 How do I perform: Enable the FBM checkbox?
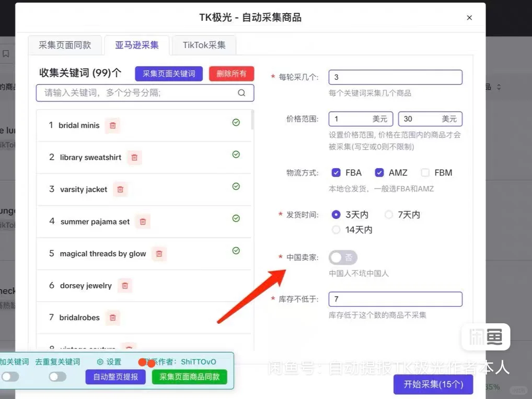(425, 172)
